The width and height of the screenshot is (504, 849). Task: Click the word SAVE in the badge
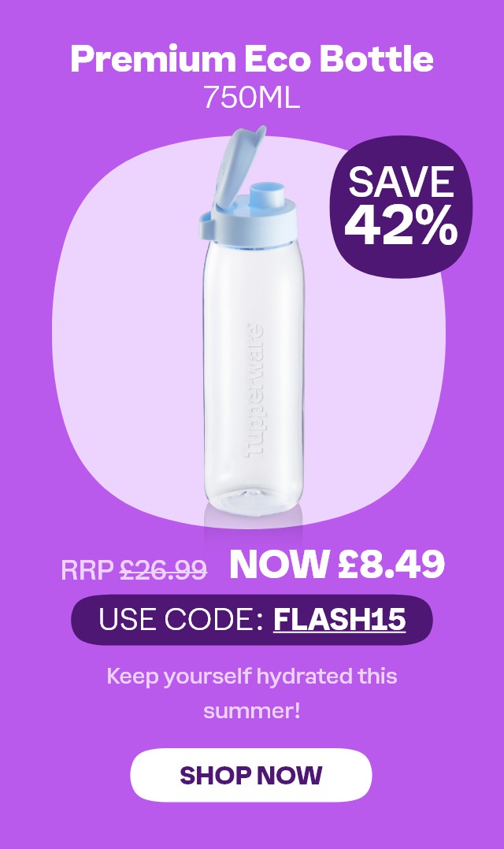click(401, 182)
